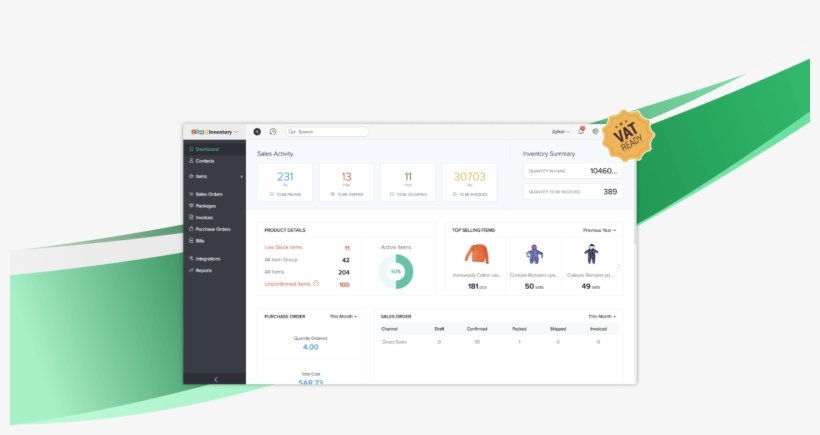Open the Inventory app switcher dropdown

pos(236,132)
